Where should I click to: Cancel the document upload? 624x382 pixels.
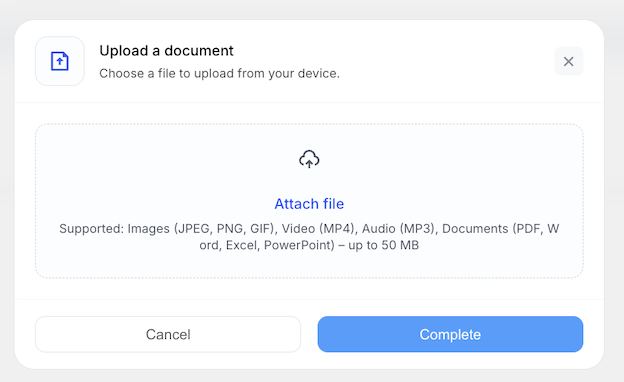pyautogui.click(x=168, y=334)
